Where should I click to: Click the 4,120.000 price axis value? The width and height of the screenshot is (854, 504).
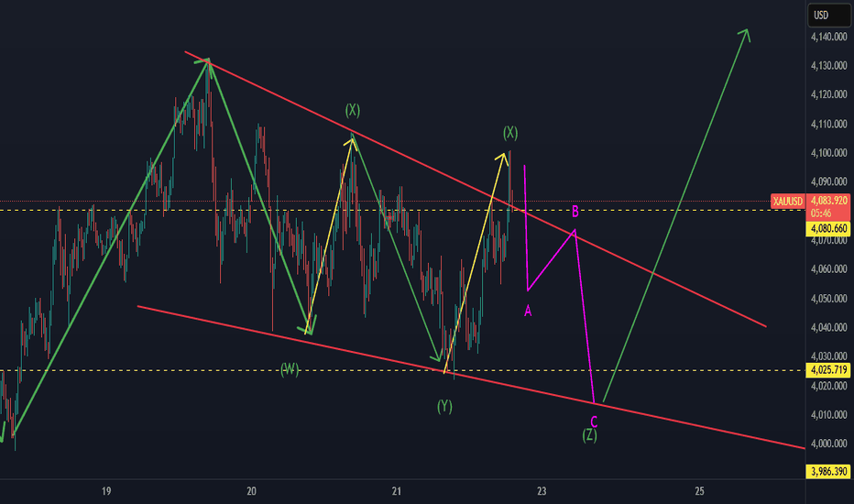pos(828,94)
